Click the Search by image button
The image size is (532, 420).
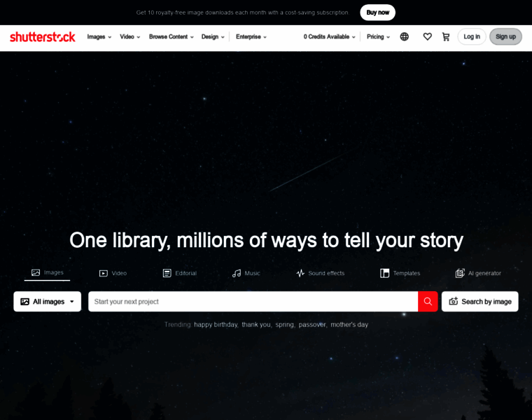(479, 301)
